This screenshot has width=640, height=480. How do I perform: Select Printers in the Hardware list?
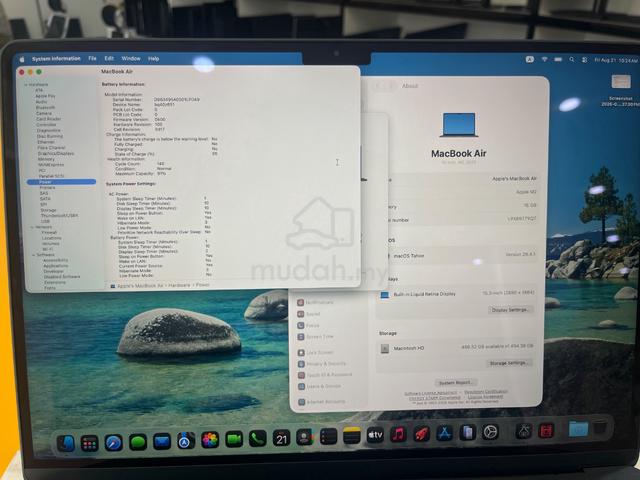point(47,187)
